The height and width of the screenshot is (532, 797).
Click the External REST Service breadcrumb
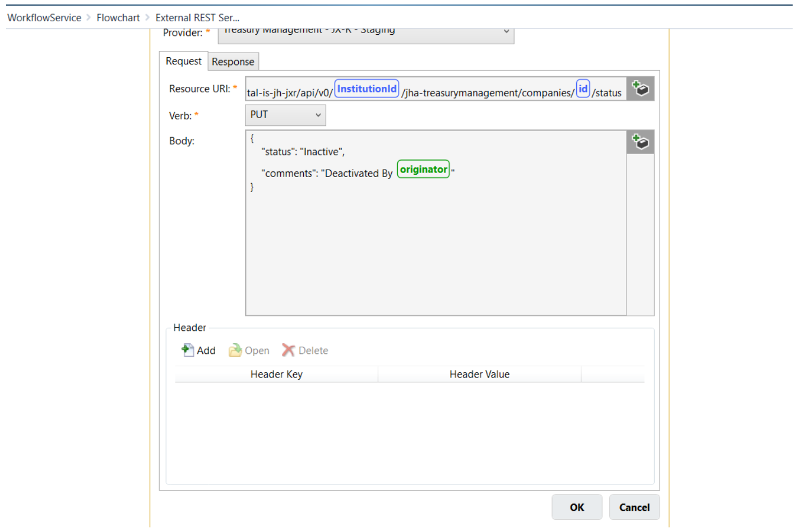pos(197,18)
